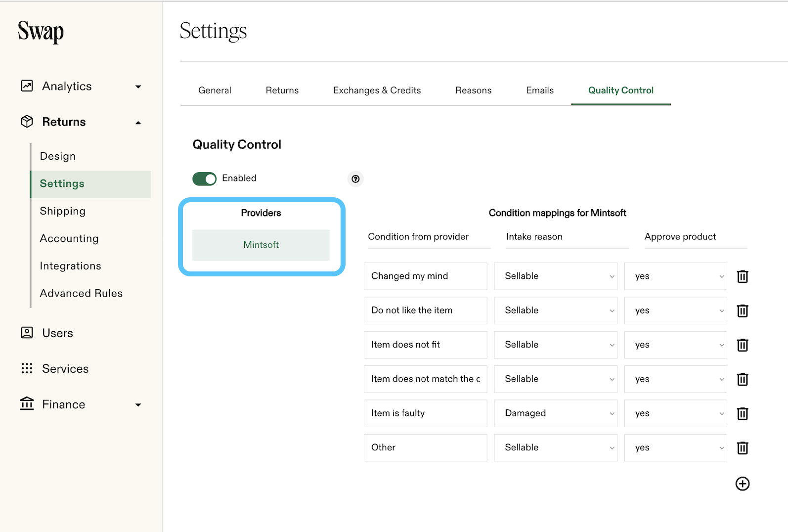Open the Quality Control help icon
Screen dimensions: 788x532
pyautogui.click(x=355, y=179)
